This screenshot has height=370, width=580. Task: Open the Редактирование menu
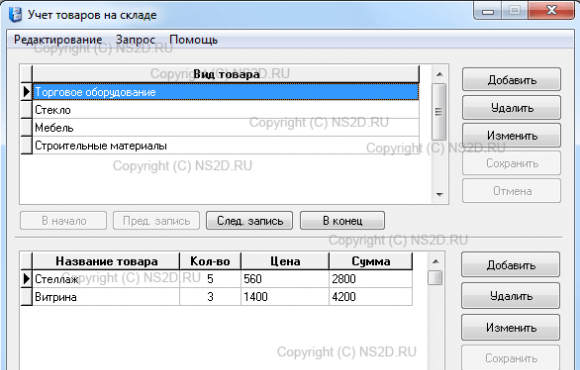(58, 40)
